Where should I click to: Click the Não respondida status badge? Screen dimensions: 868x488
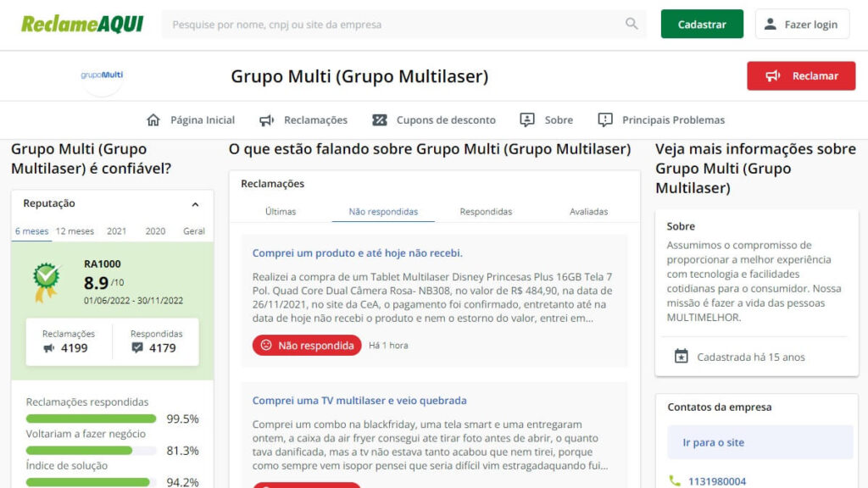pyautogui.click(x=307, y=346)
